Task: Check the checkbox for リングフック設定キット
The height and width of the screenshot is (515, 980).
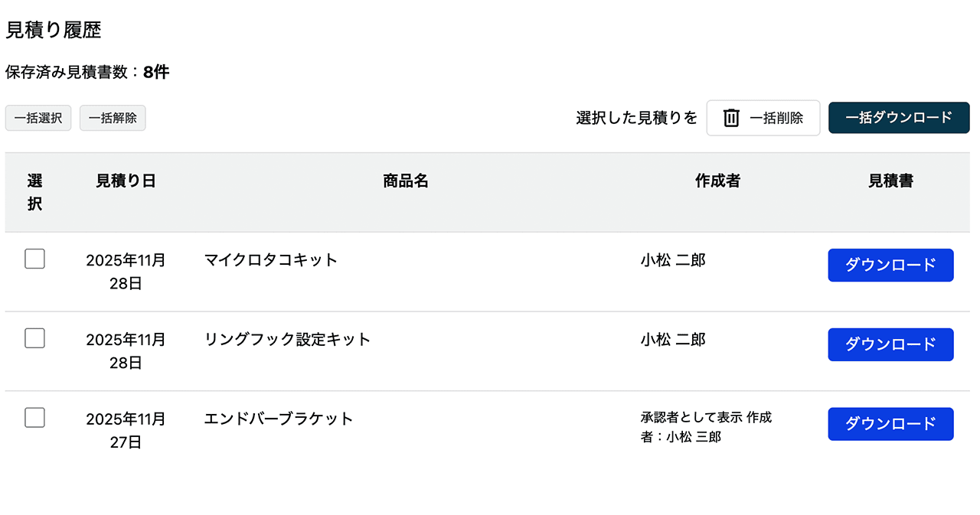Action: tap(34, 338)
